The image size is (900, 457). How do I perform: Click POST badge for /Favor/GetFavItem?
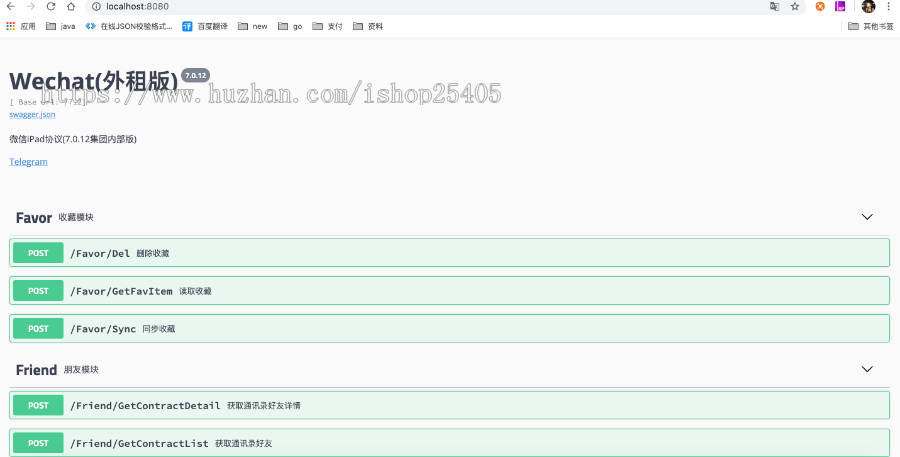point(38,291)
